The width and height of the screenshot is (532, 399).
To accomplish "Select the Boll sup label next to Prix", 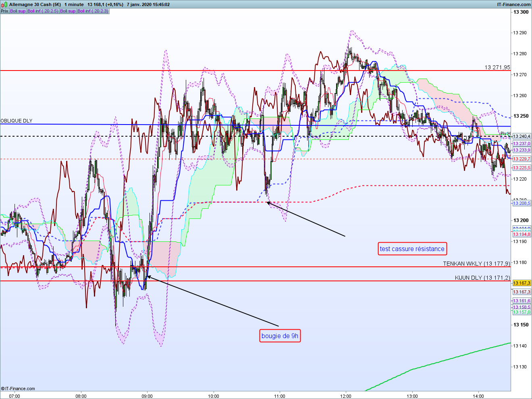I will (18, 11).
